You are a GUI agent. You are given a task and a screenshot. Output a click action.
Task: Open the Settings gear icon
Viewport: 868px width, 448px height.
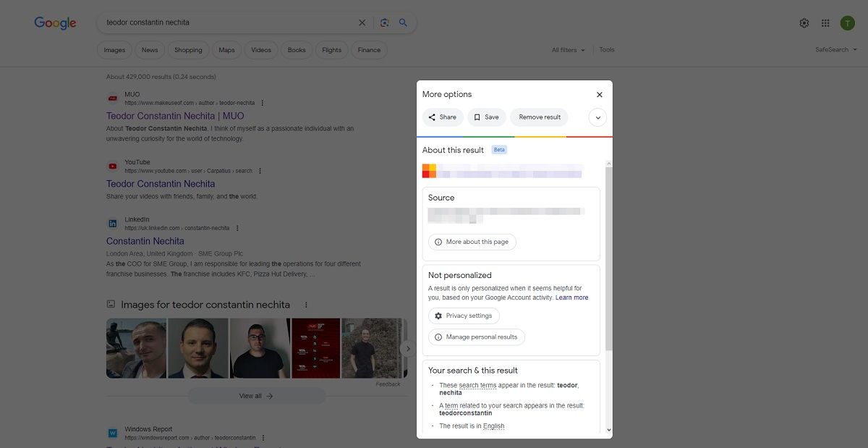[x=804, y=23]
